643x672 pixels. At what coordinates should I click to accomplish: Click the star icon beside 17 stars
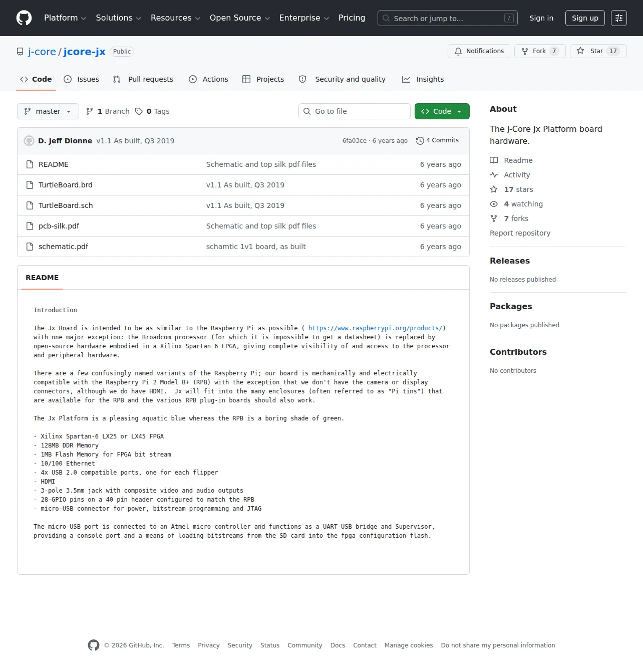click(x=494, y=189)
